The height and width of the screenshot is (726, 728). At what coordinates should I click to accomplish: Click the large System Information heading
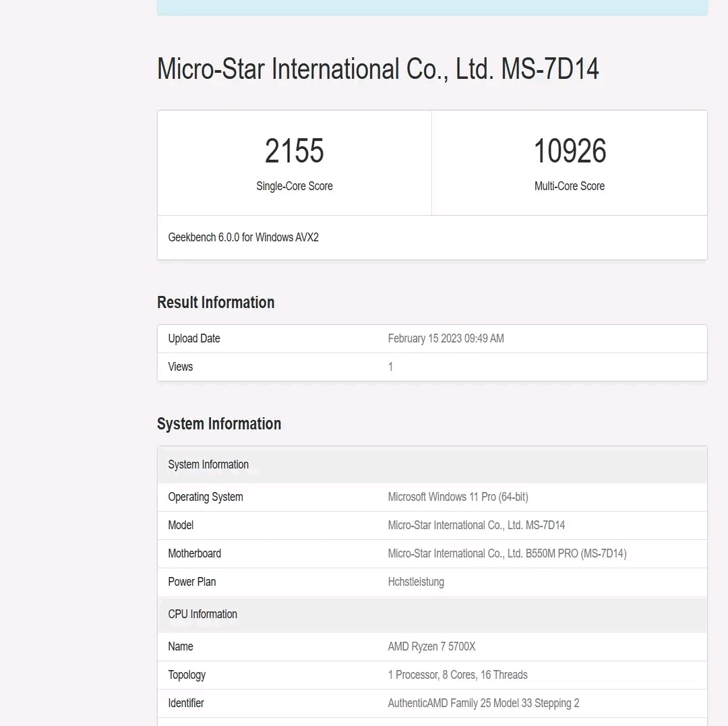[219, 424]
